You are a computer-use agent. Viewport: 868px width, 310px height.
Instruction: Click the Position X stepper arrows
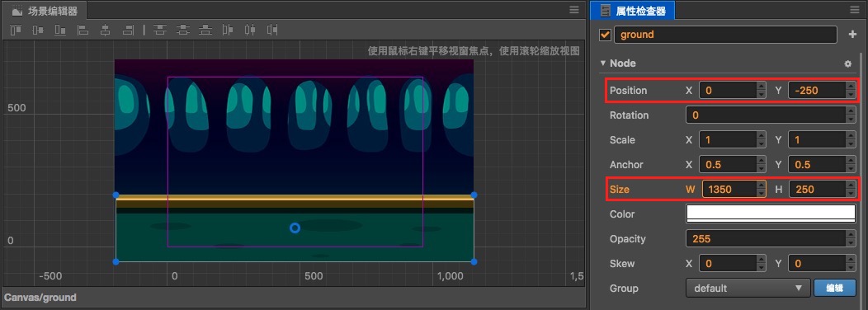pos(762,90)
